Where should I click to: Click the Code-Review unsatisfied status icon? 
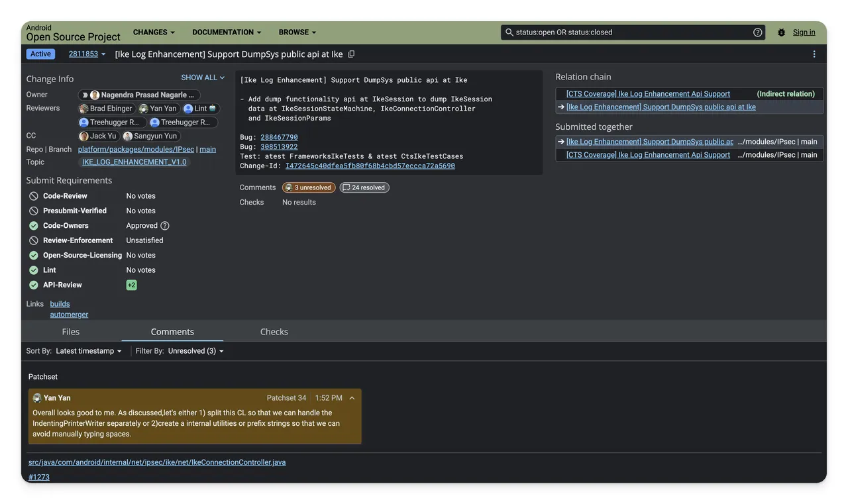coord(34,196)
